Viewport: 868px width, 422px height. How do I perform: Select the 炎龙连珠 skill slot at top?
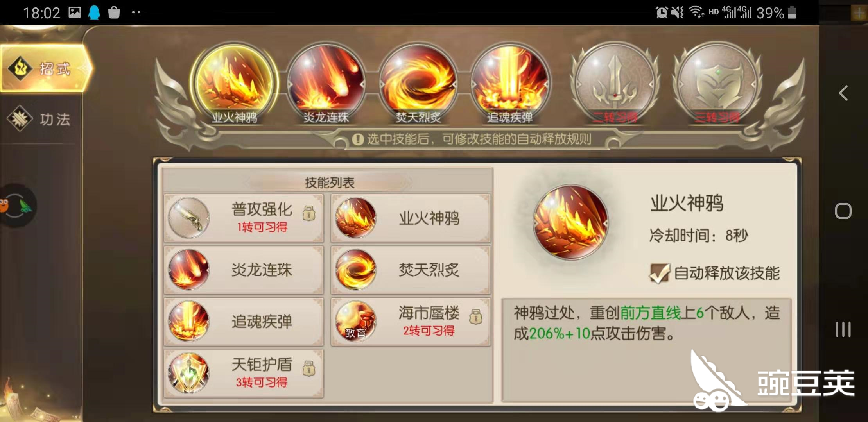point(326,83)
